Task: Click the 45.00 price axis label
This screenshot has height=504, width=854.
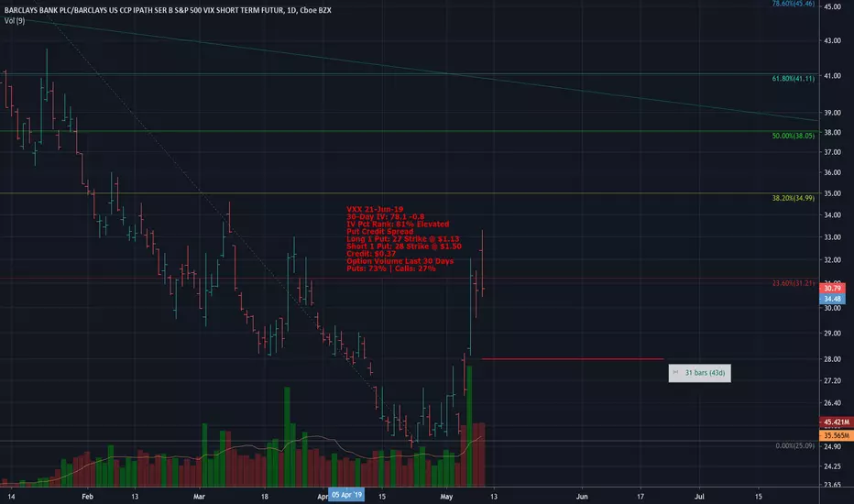Action: tap(832, 6)
